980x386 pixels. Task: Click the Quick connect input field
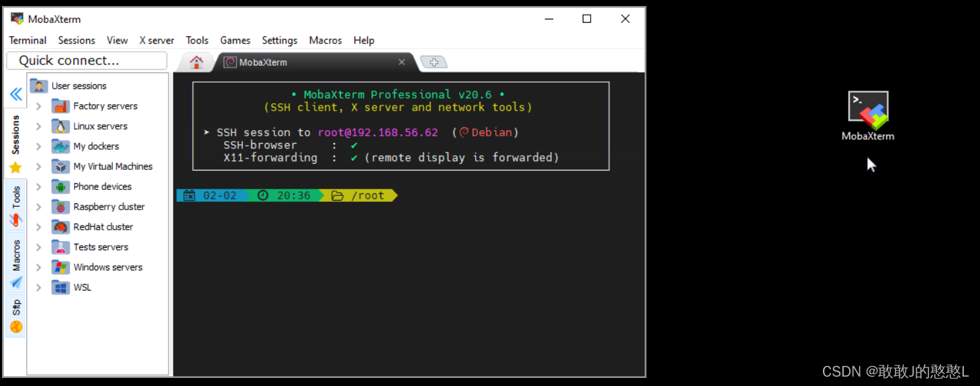pos(87,60)
